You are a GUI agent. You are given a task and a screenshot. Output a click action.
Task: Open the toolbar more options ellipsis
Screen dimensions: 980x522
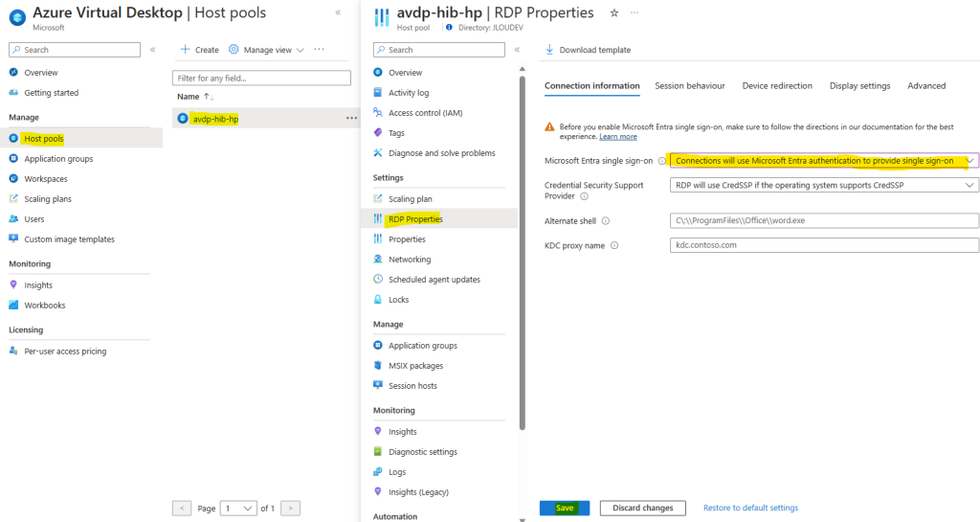[320, 50]
